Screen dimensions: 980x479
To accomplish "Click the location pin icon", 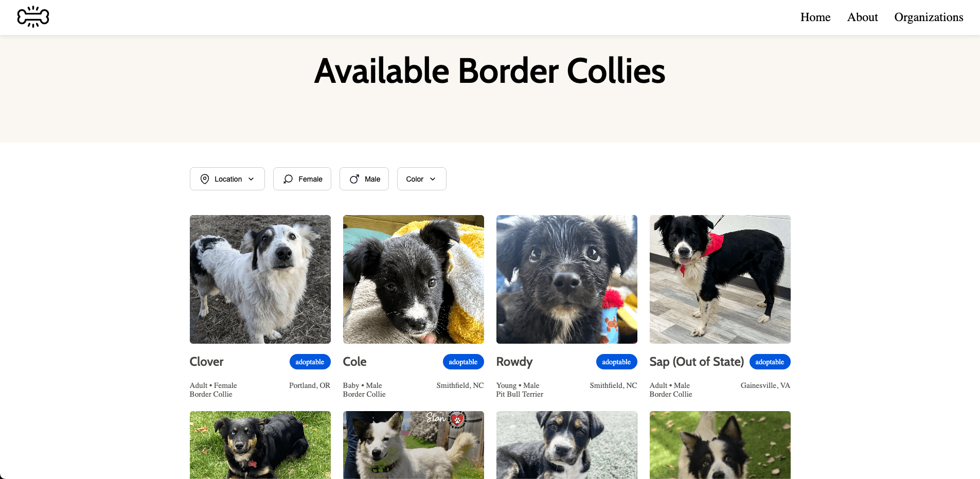I will (205, 179).
